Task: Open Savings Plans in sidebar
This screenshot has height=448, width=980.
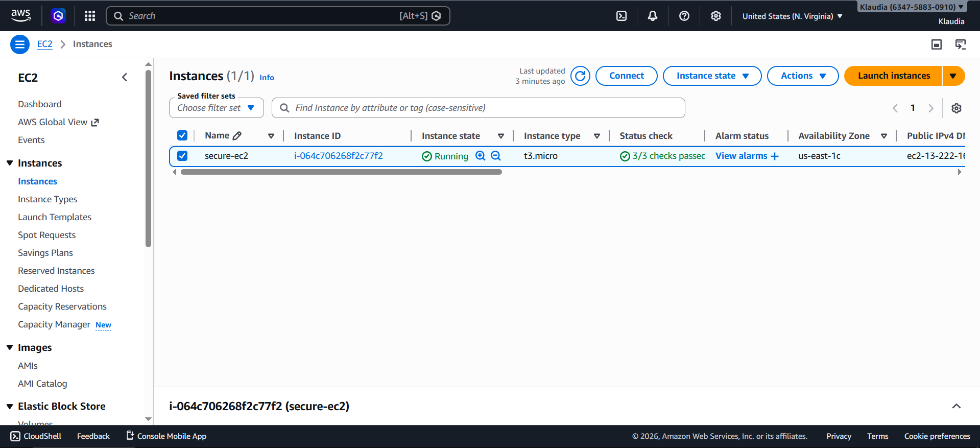Action: coord(45,253)
